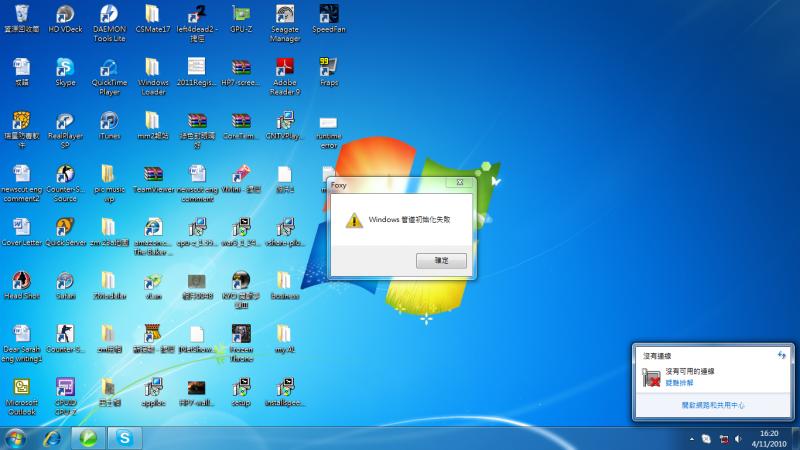Open the CSMate17 folder

153,19
